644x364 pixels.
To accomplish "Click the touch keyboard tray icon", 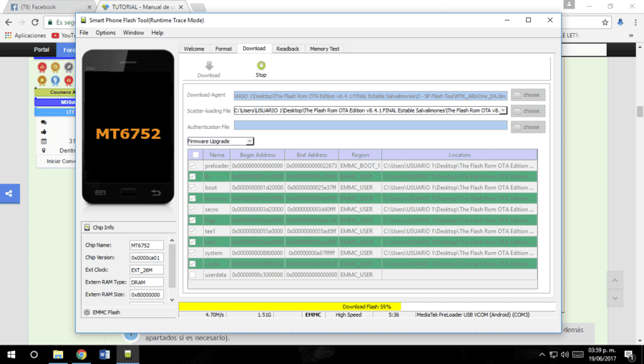I will [x=578, y=355].
